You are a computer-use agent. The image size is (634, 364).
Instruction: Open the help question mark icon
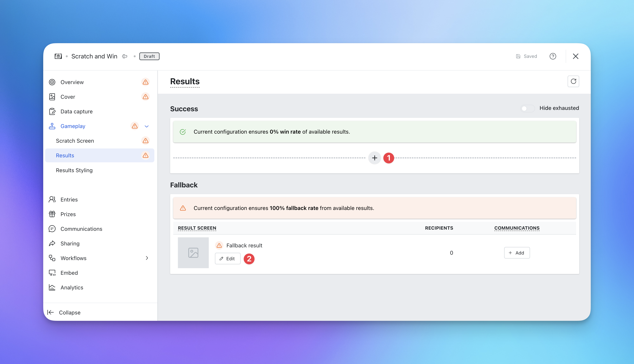click(553, 56)
